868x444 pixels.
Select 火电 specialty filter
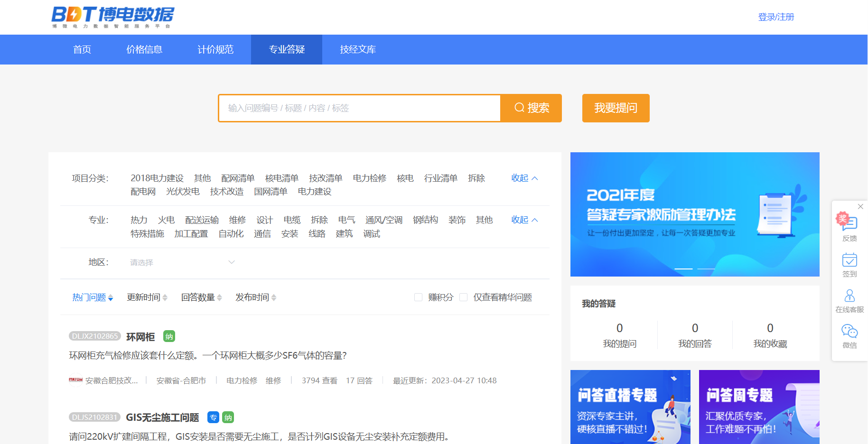(x=167, y=220)
